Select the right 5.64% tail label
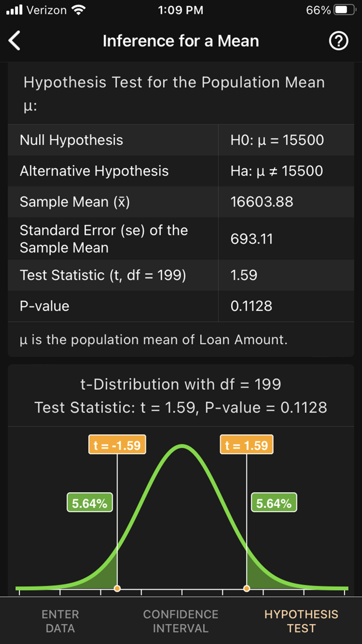362x644 pixels. tap(274, 502)
